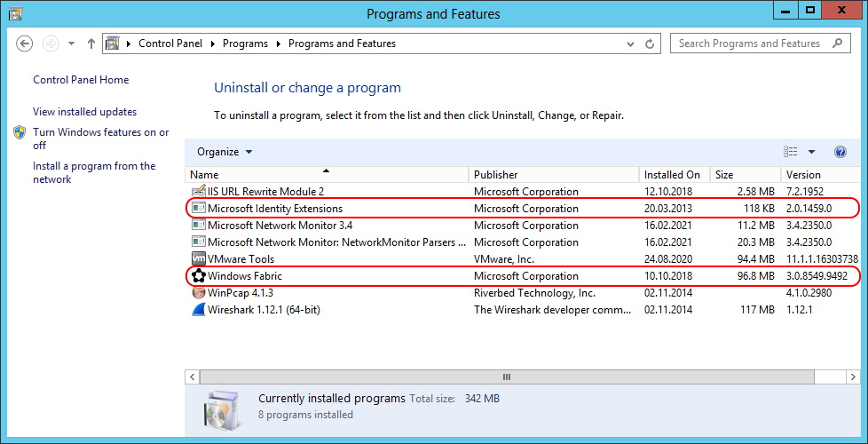Click the horizontal scrollbar left arrow
The image size is (868, 444).
192,377
